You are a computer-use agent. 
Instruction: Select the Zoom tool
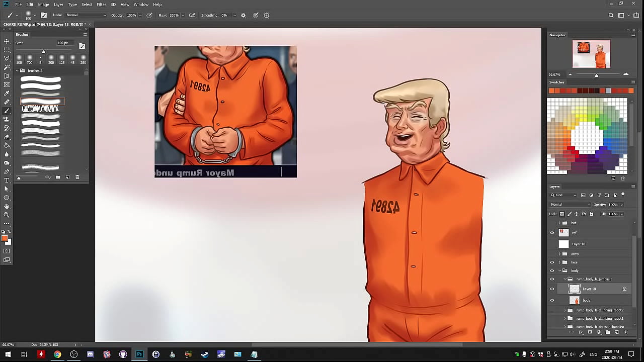click(7, 214)
